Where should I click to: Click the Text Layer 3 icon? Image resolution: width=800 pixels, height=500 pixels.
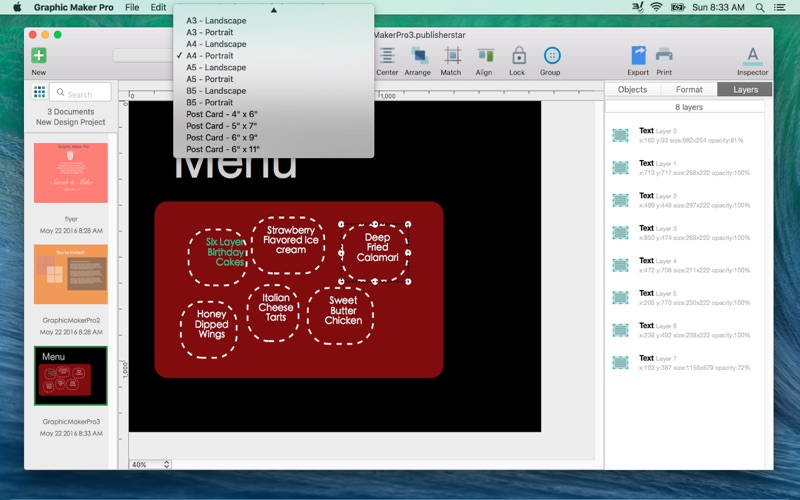620,233
